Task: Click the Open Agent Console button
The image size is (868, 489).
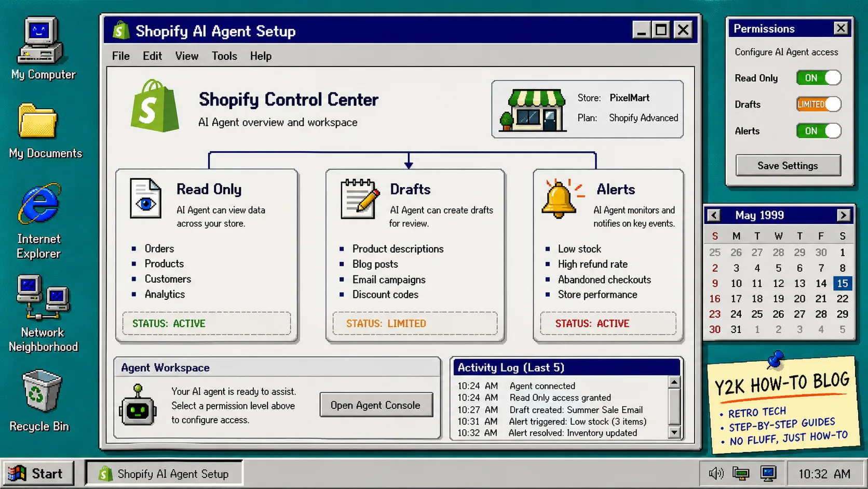Action: tap(376, 405)
